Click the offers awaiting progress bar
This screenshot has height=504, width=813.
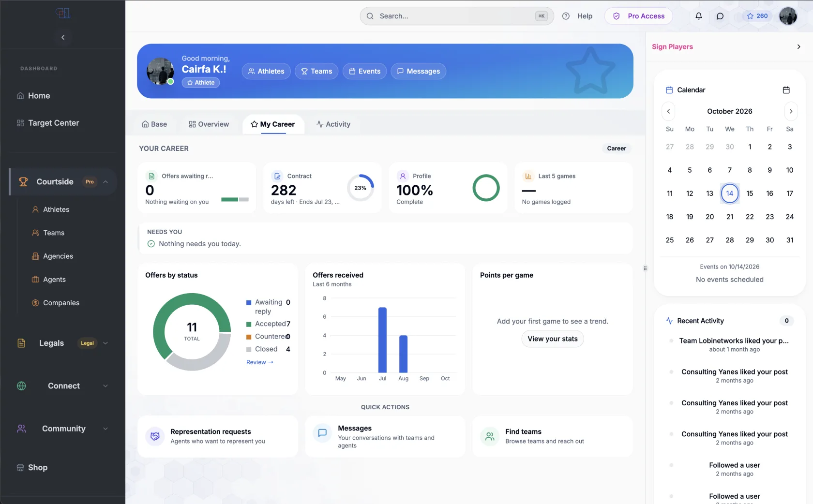click(235, 199)
